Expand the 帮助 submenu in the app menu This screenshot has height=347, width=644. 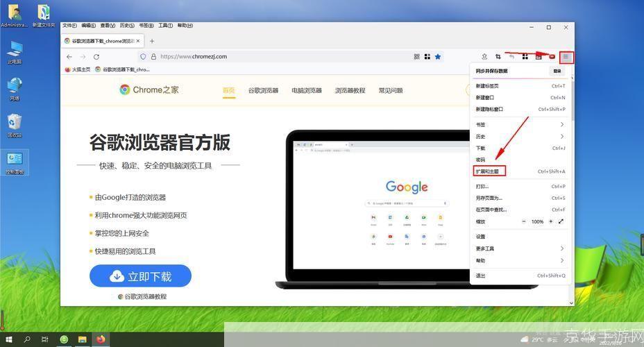tap(520, 260)
